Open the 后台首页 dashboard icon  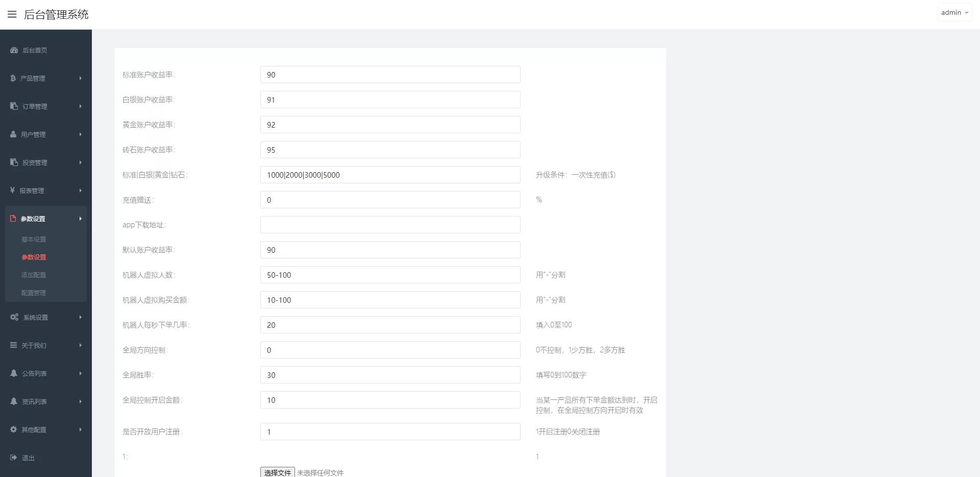coord(13,50)
